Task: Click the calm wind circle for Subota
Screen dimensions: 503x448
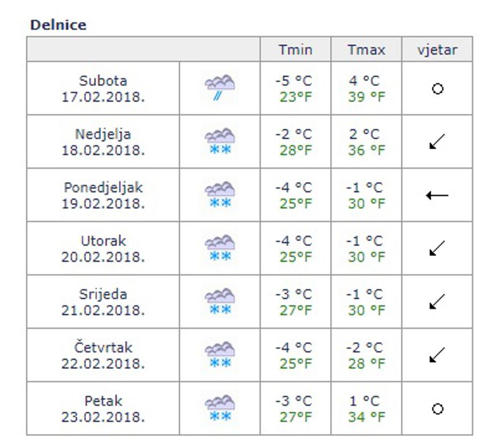Action: tap(437, 89)
